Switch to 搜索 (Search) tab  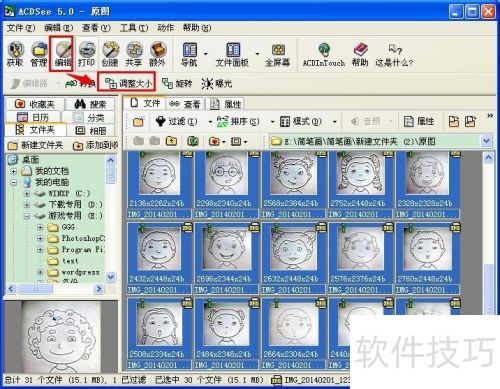(90, 104)
